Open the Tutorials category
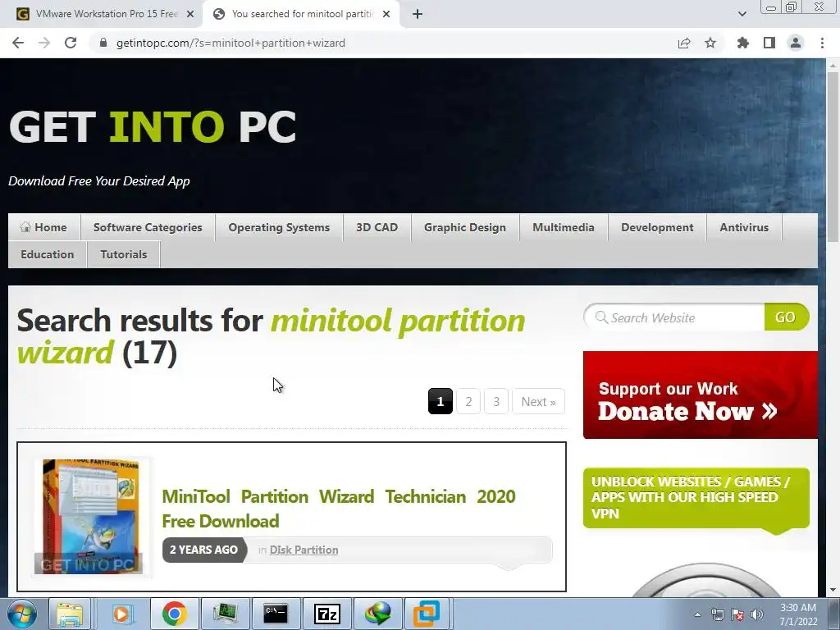 [124, 254]
